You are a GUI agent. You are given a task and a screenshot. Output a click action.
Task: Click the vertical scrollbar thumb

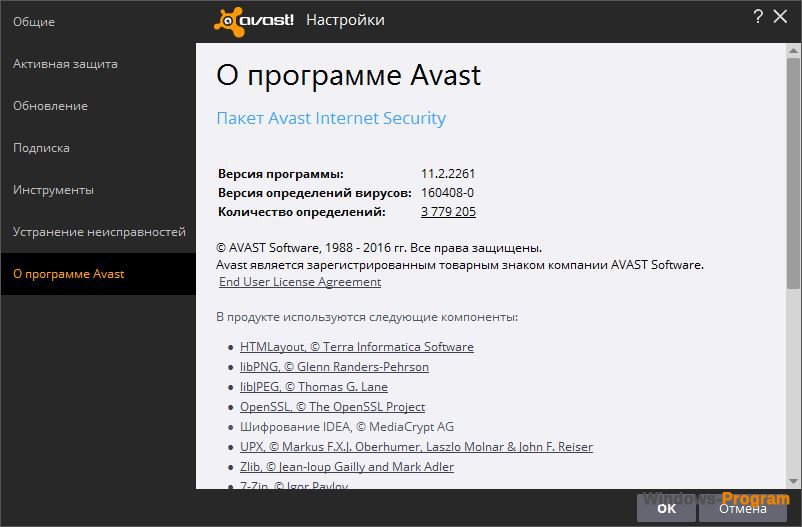pyautogui.click(x=793, y=173)
